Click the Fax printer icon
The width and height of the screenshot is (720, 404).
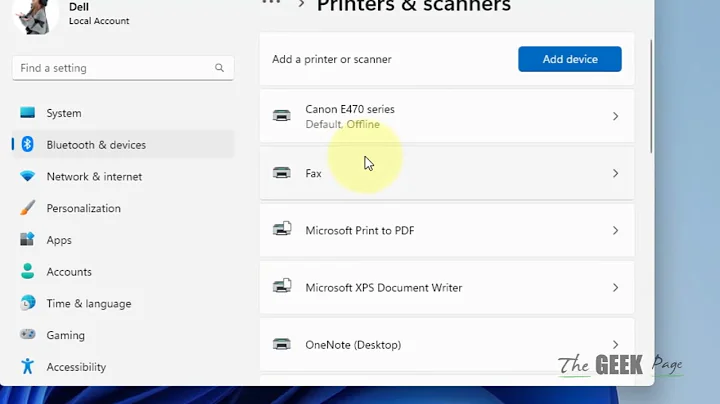click(281, 173)
